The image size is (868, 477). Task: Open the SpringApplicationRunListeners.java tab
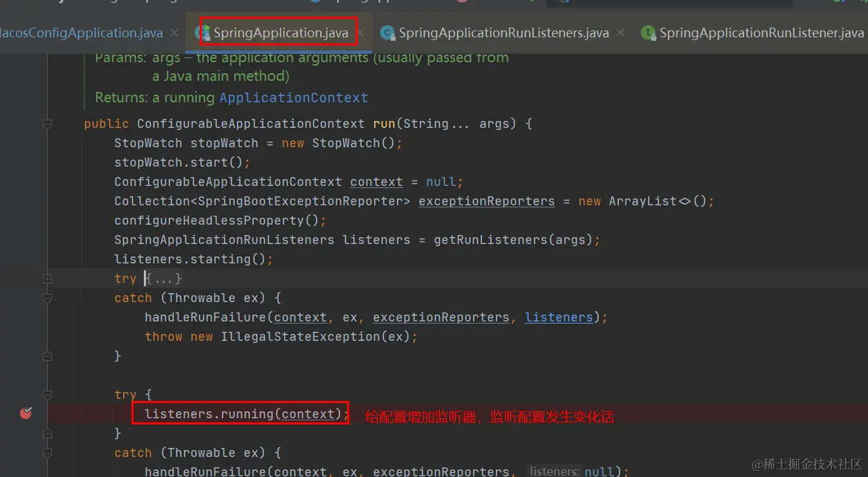pyautogui.click(x=504, y=32)
